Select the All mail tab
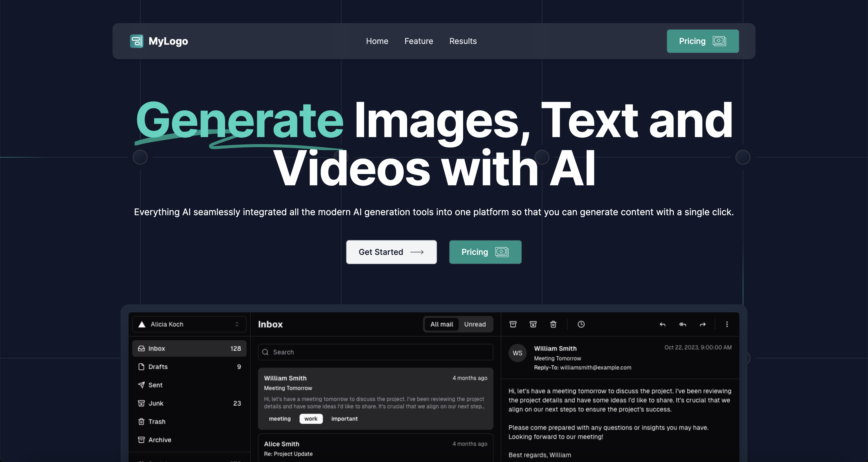This screenshot has width=868, height=462. click(x=442, y=324)
